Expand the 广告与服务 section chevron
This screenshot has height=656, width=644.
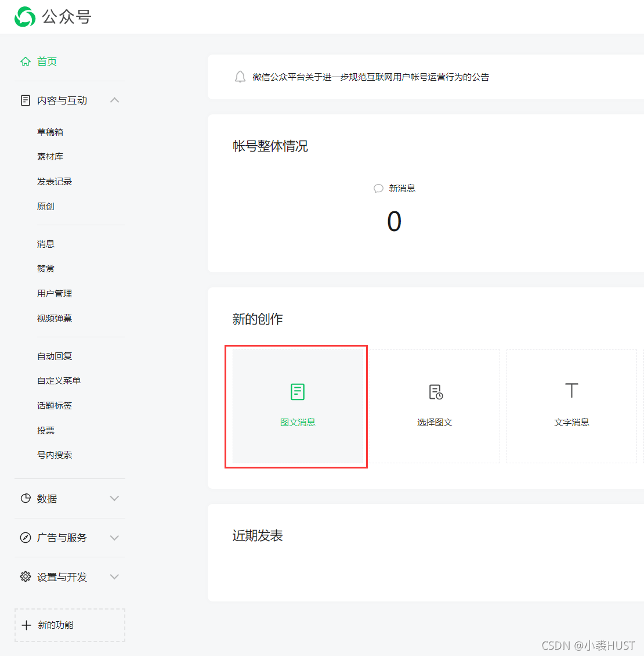pyautogui.click(x=114, y=538)
